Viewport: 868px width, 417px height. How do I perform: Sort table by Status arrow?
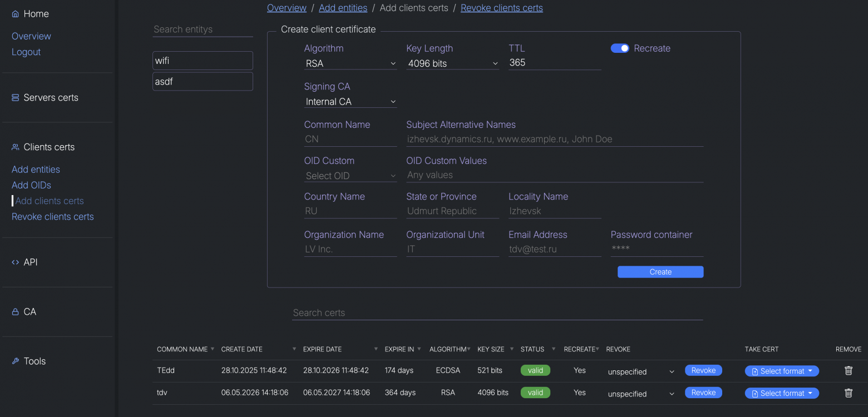pos(554,349)
